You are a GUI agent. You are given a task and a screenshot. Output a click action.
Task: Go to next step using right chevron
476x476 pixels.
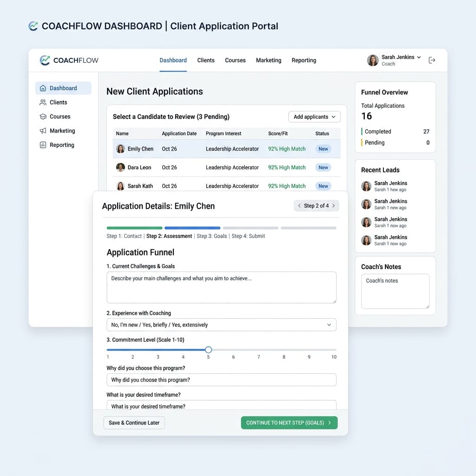click(x=333, y=205)
